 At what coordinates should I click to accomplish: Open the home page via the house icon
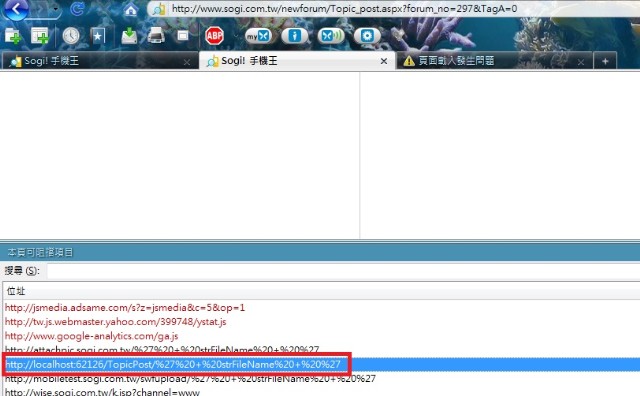click(131, 9)
